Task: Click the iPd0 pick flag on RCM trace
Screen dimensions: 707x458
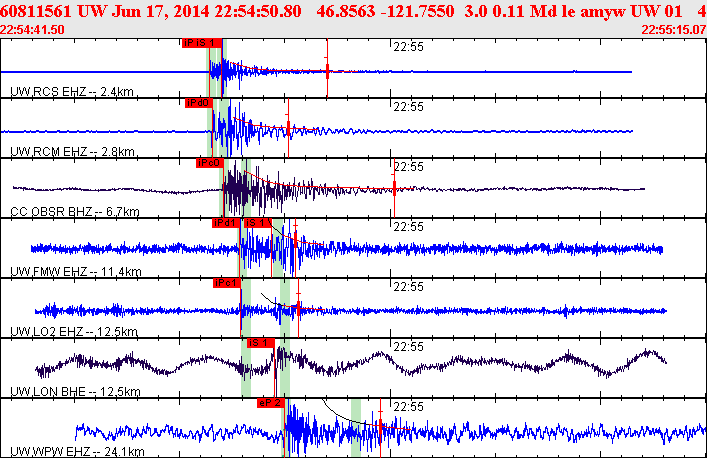Action: 198,103
